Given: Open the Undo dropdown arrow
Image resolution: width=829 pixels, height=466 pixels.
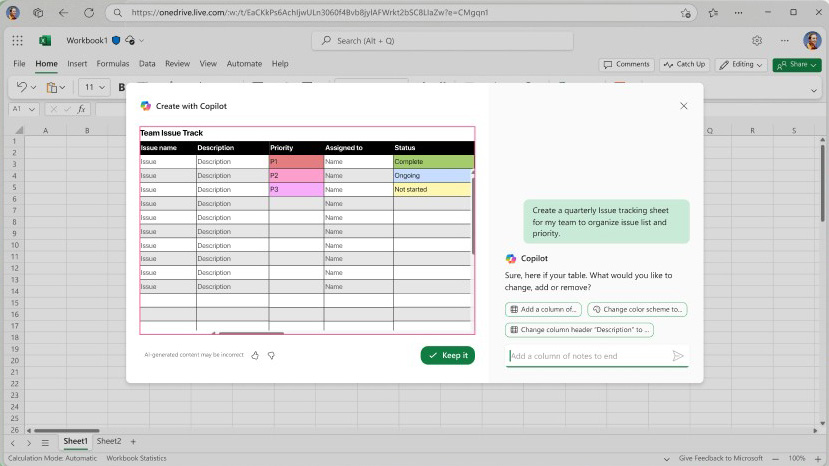Looking at the screenshot, I should coord(33,87).
